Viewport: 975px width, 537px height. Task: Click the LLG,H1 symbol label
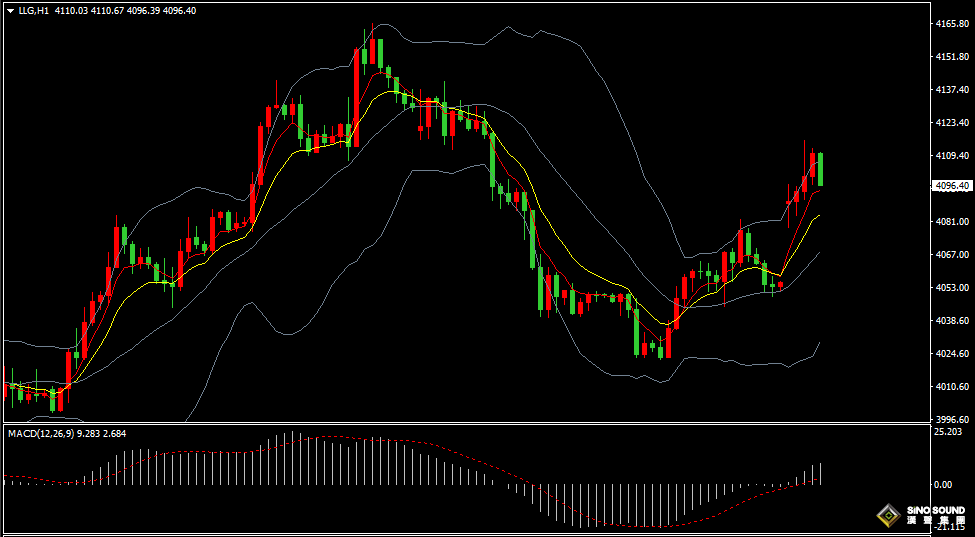coord(34,11)
